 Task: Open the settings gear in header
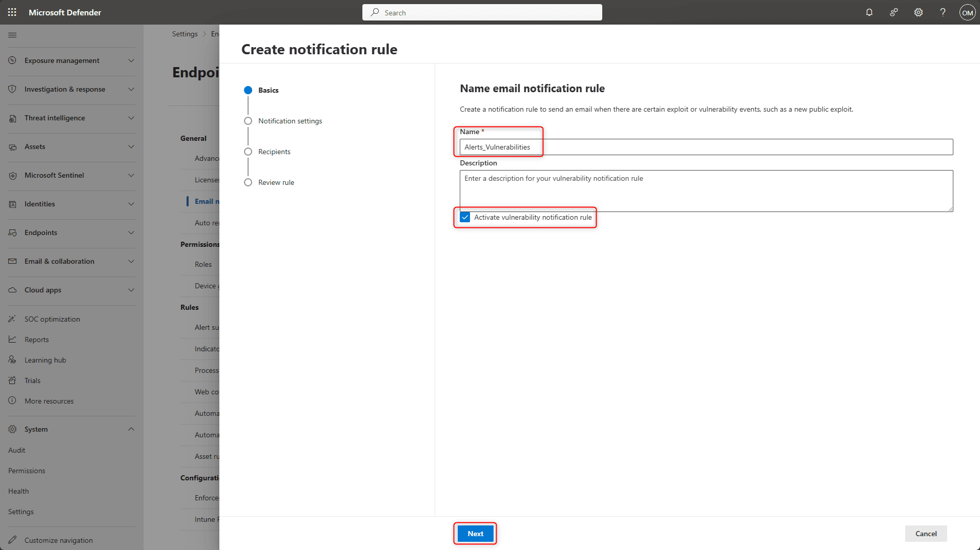point(918,12)
